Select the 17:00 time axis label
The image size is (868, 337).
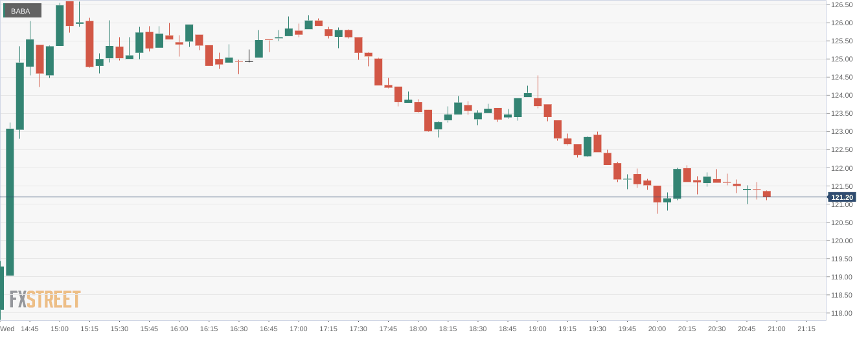click(x=299, y=329)
